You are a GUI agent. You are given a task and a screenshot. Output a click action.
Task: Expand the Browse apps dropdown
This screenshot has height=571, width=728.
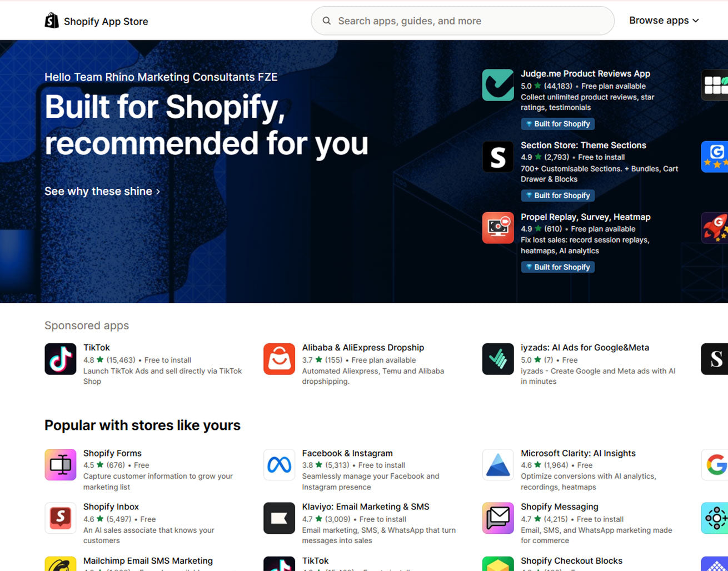664,21
